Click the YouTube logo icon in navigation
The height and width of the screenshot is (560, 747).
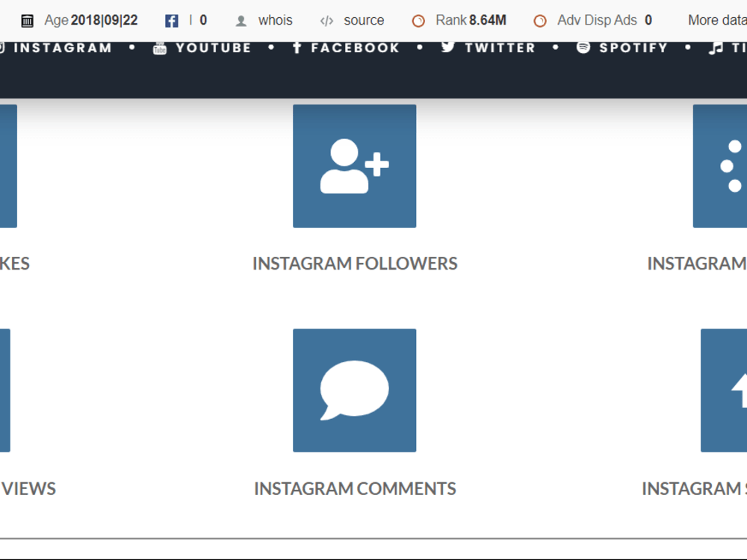[x=160, y=48]
